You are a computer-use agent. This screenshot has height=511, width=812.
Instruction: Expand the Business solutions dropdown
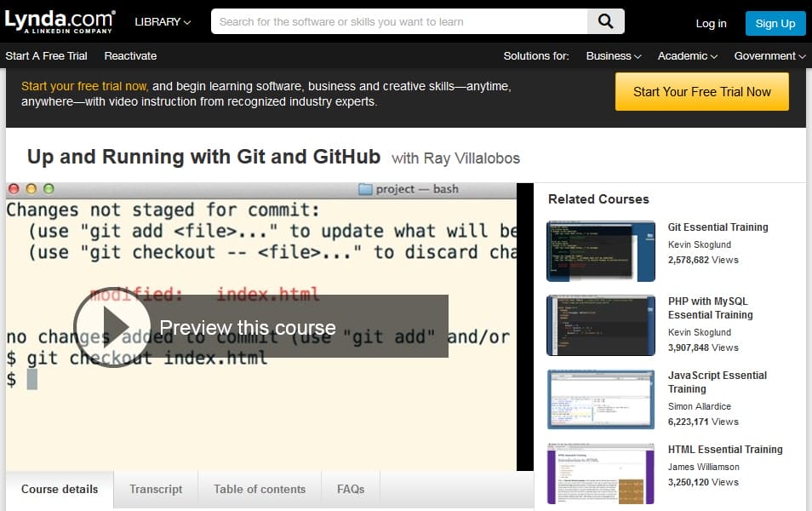(612, 55)
